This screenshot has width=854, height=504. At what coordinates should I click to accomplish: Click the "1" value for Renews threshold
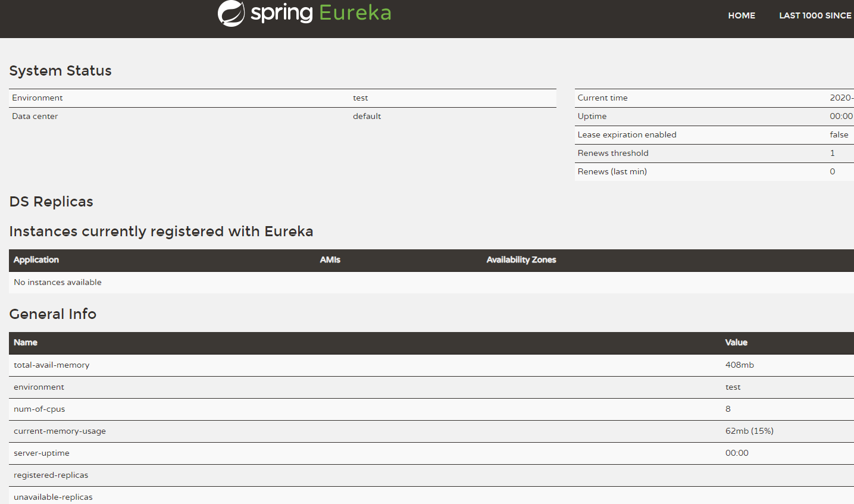click(x=833, y=153)
